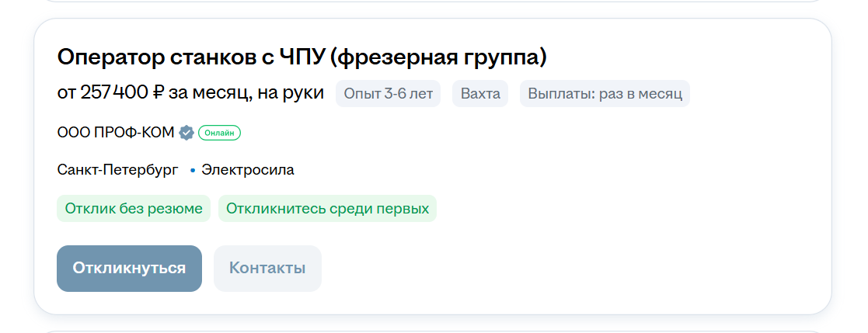Click the за месяц, на руки text
Viewport: 868px width, 333px height.
(x=246, y=93)
